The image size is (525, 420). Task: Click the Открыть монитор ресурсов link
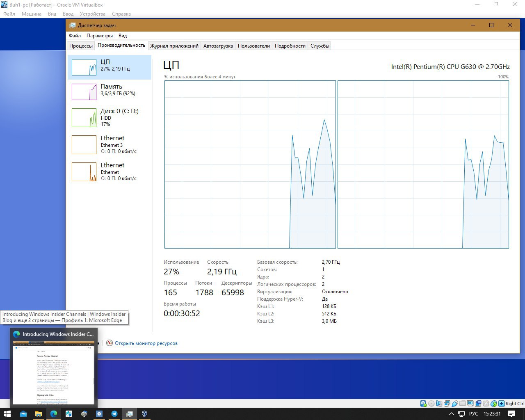point(146,343)
